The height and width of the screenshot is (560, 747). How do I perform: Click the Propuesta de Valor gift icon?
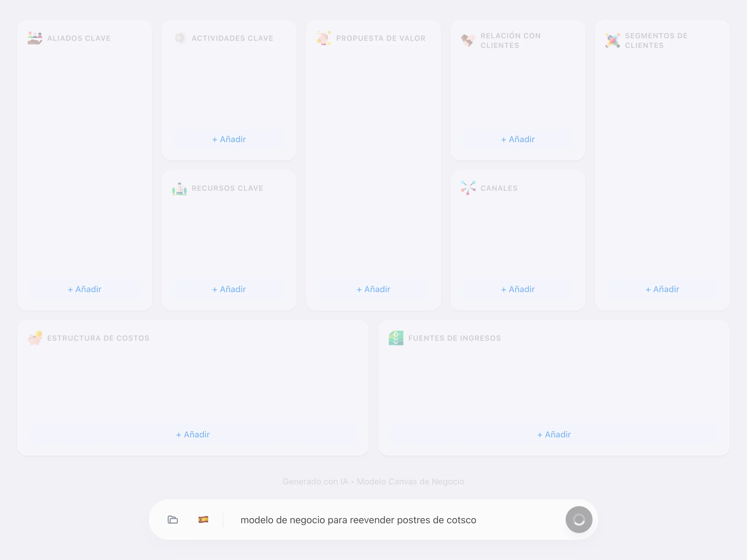[324, 38]
